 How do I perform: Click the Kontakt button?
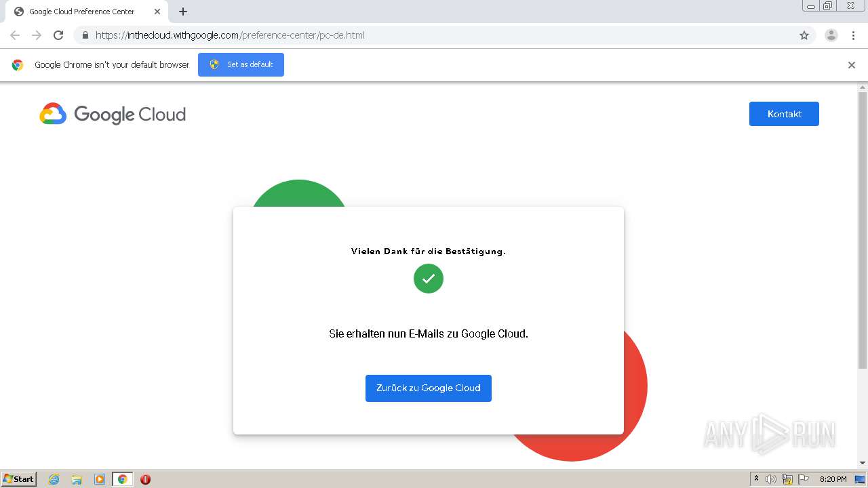[x=784, y=114]
